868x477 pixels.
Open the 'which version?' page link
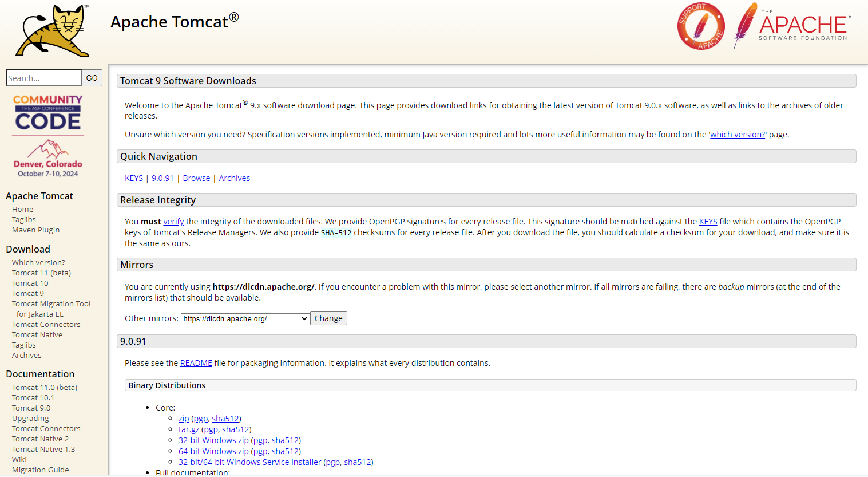pyautogui.click(x=737, y=135)
